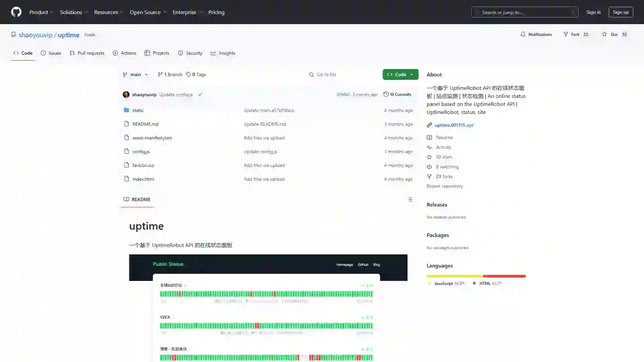Click the commits history clock icon
644x362 pixels.
pos(386,94)
